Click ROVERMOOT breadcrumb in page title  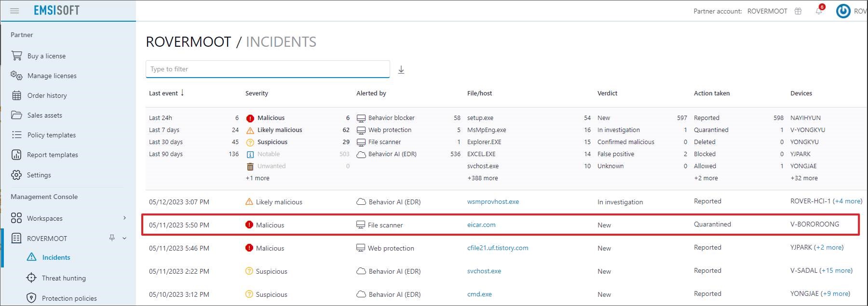(x=189, y=42)
